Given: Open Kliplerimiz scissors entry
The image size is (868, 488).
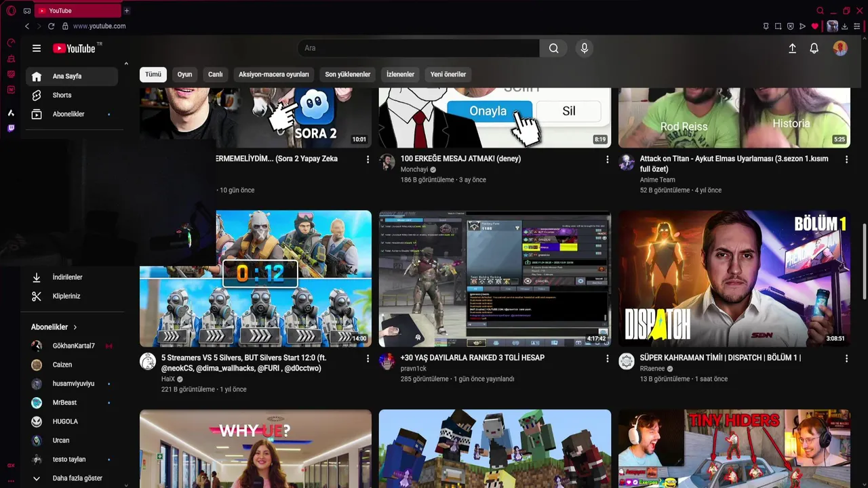Looking at the screenshot, I should pyautogui.click(x=72, y=296).
